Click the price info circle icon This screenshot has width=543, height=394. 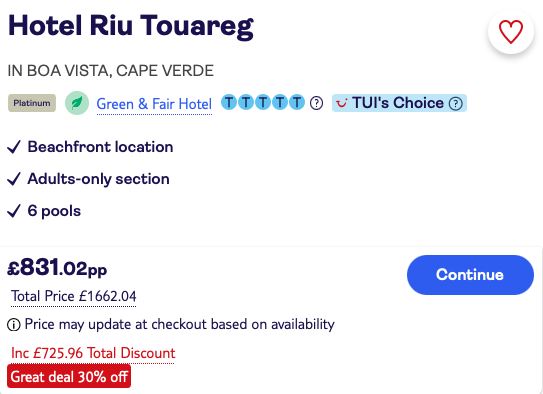[14, 325]
